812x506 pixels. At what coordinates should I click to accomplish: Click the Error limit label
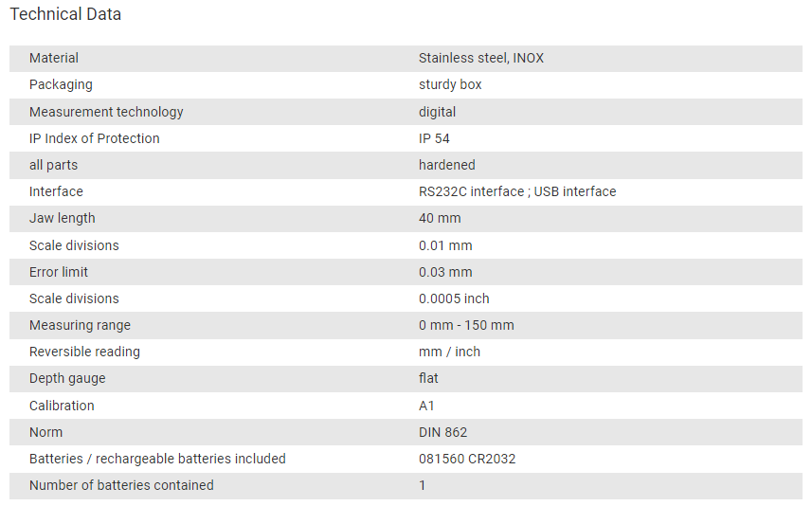(x=59, y=272)
